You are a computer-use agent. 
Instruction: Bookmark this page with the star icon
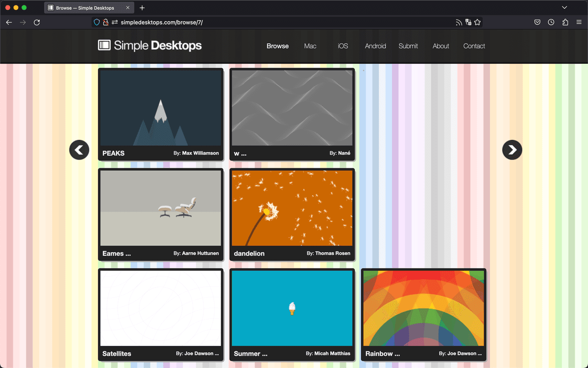coord(477,22)
